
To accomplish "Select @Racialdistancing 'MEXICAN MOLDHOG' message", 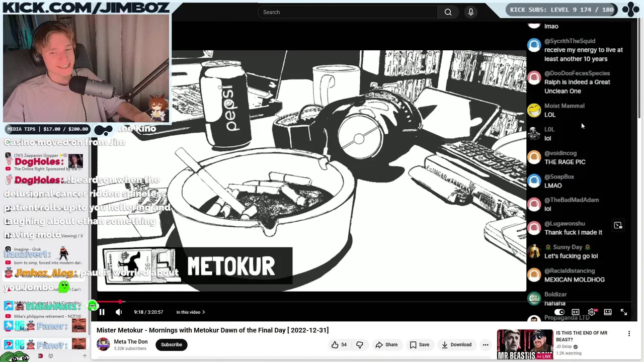I will pyautogui.click(x=575, y=280).
